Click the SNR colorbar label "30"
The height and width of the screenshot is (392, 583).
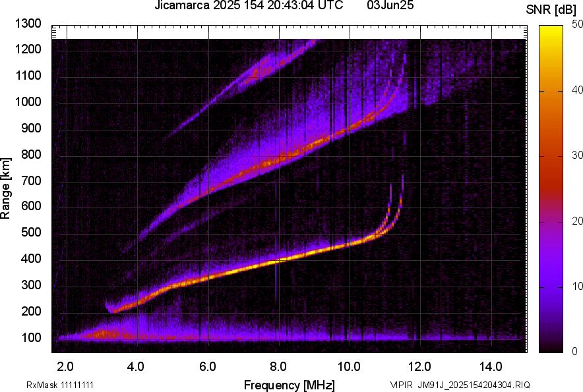(x=577, y=155)
